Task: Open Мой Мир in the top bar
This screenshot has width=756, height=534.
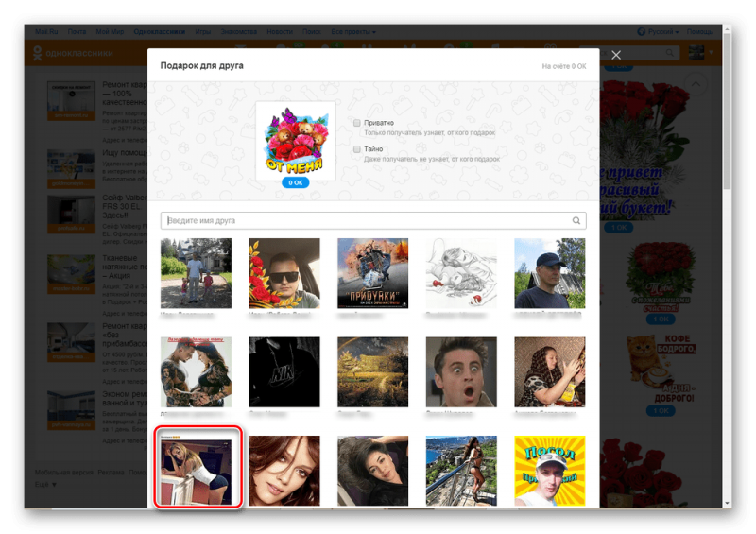Action: pyautogui.click(x=110, y=31)
